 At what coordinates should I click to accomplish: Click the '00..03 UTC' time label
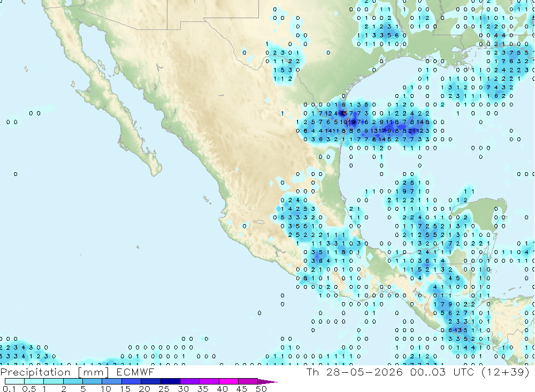coord(442,372)
